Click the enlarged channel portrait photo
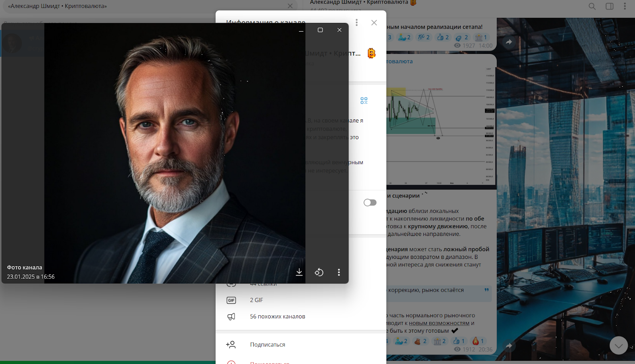Screen dimensions: 635x364 tap(175, 153)
